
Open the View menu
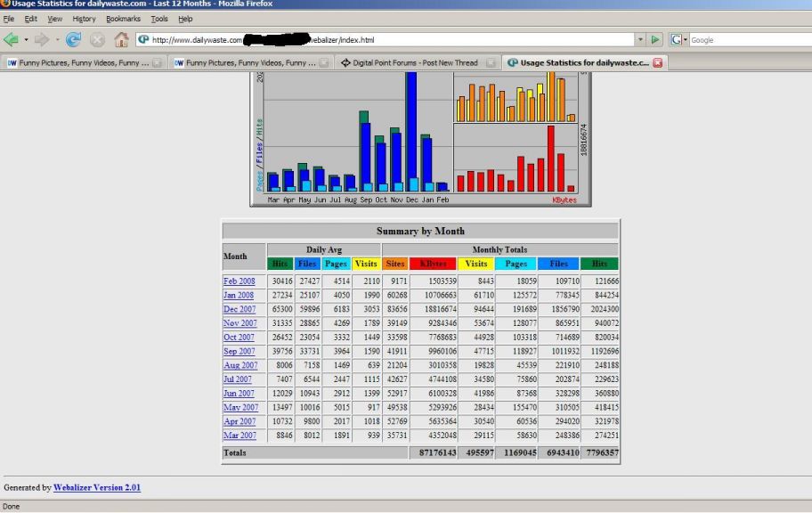click(54, 19)
